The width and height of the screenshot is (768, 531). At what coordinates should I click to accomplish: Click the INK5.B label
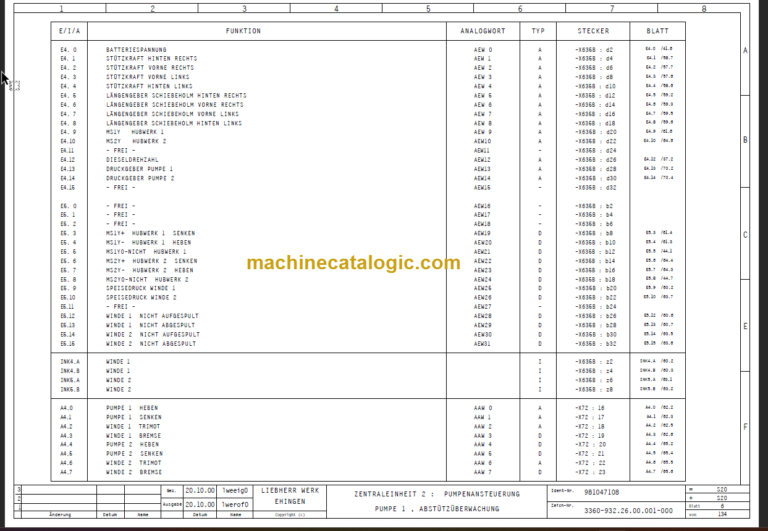(x=70, y=390)
